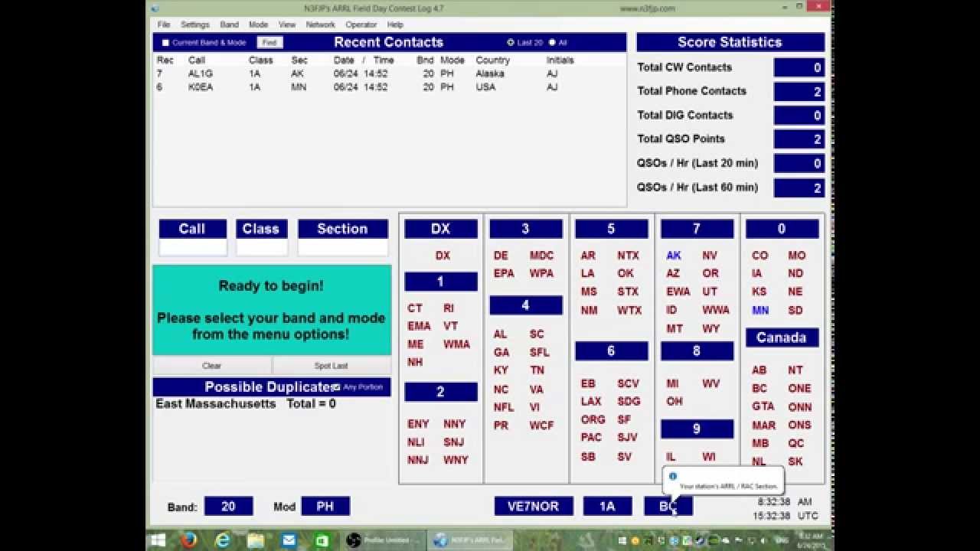Open the Band menu

coord(229,24)
